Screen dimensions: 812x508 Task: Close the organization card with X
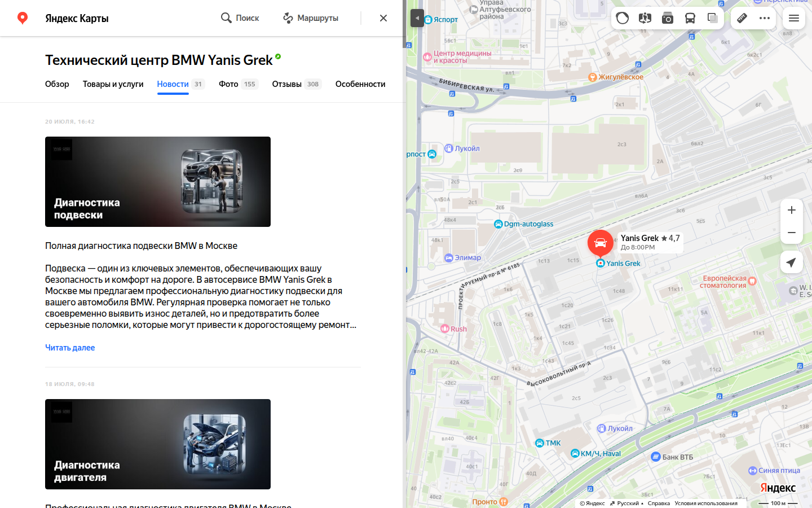tap(383, 18)
